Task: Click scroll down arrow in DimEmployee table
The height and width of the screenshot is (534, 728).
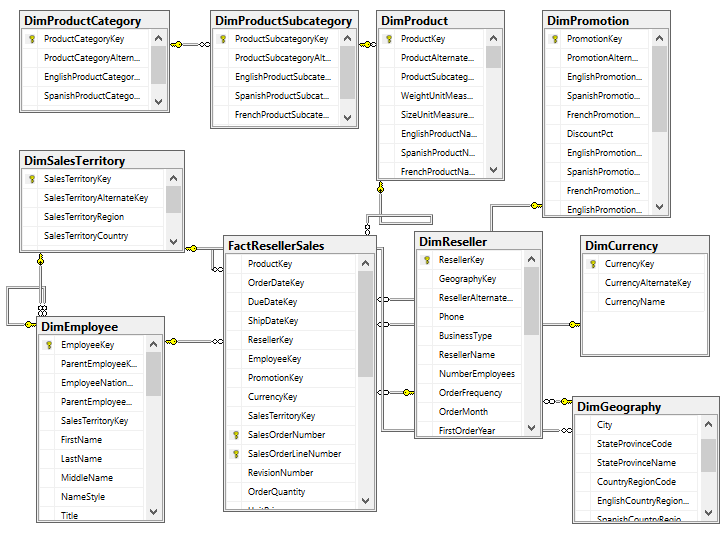Action: (x=154, y=512)
